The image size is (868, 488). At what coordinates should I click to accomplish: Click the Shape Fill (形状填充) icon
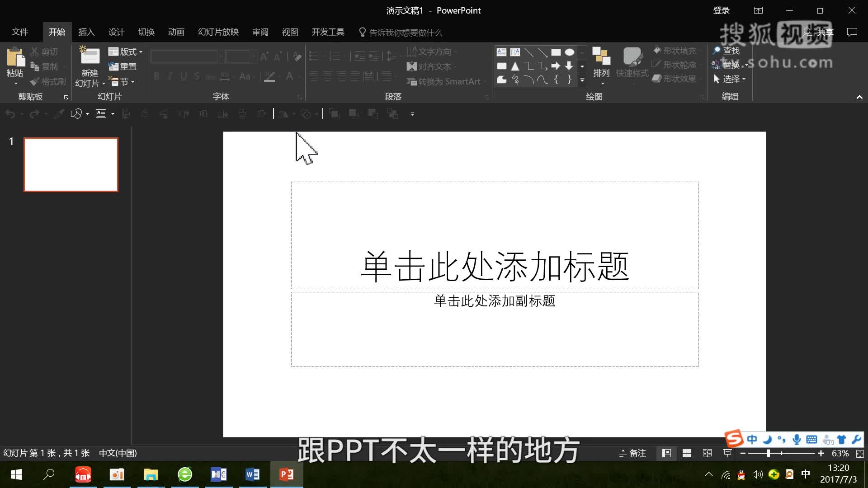click(657, 51)
